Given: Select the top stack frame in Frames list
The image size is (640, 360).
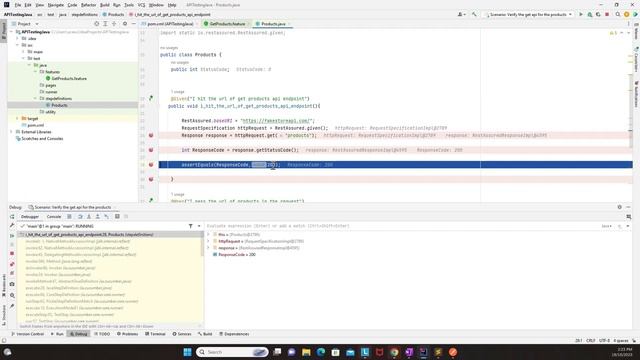Looking at the screenshot, I should coord(110,235).
